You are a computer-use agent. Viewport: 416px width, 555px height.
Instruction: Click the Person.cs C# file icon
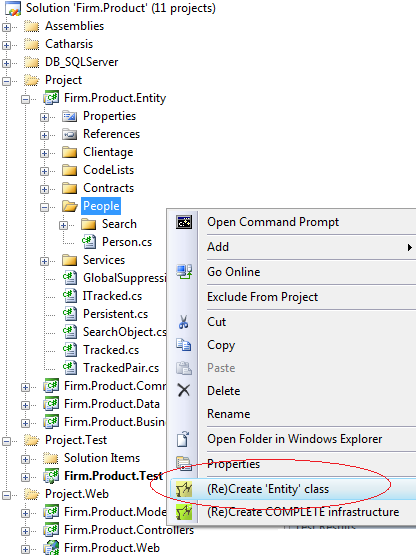[89, 242]
